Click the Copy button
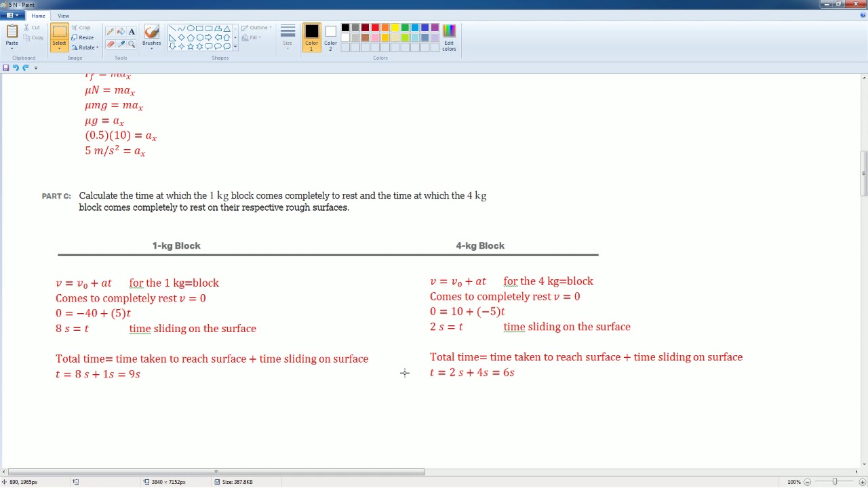Image resolution: width=868 pixels, height=488 pixels. [33, 37]
